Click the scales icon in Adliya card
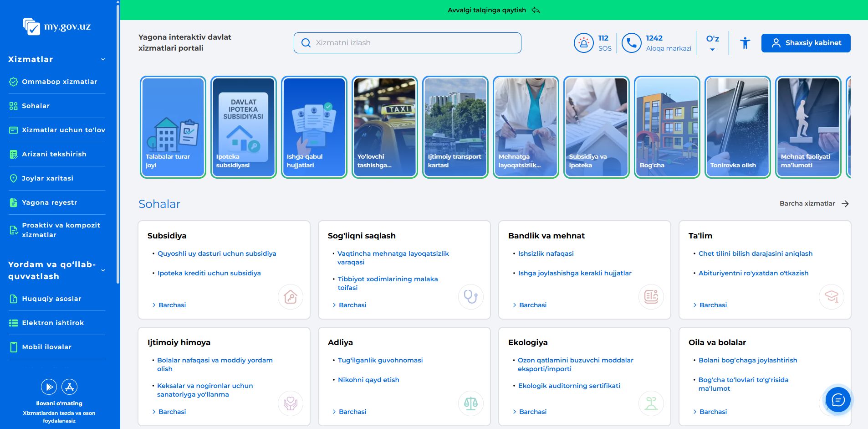The width and height of the screenshot is (868, 429). (470, 403)
